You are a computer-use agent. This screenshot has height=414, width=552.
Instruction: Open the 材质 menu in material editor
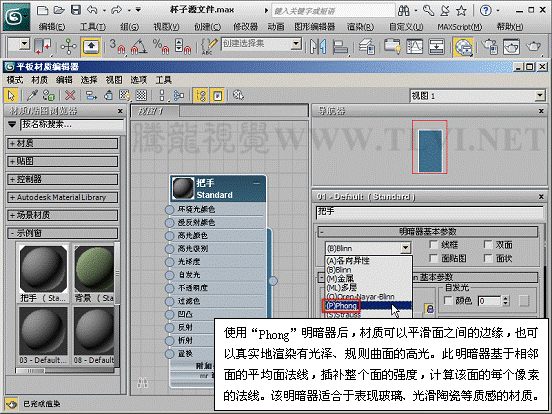point(39,80)
